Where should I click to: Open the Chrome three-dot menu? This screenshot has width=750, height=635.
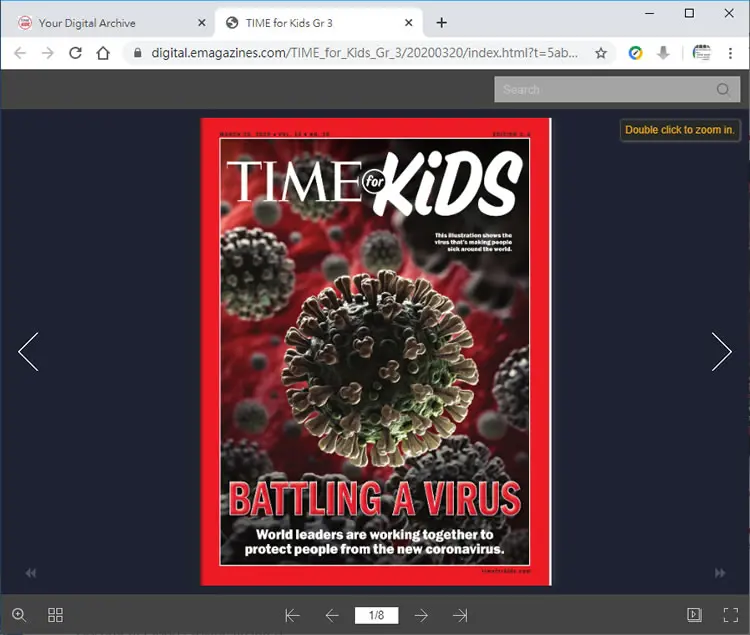(730, 53)
